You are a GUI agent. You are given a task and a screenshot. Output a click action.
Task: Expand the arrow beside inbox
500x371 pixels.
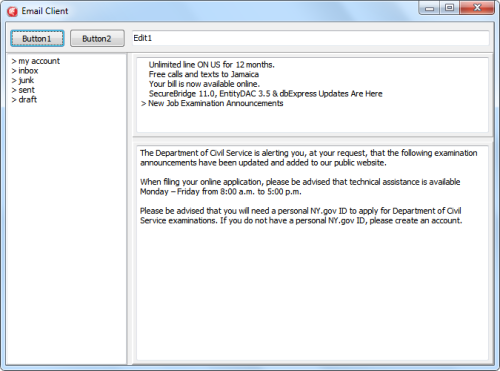click(14, 71)
